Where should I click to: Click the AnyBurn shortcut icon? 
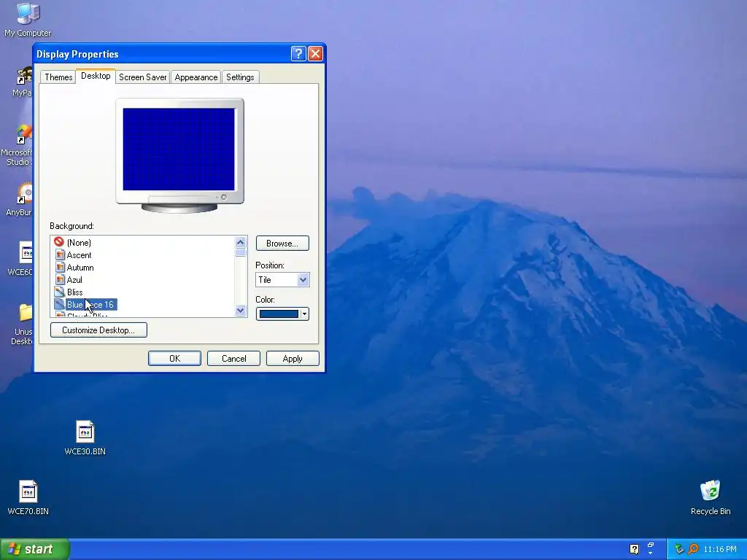click(x=25, y=194)
